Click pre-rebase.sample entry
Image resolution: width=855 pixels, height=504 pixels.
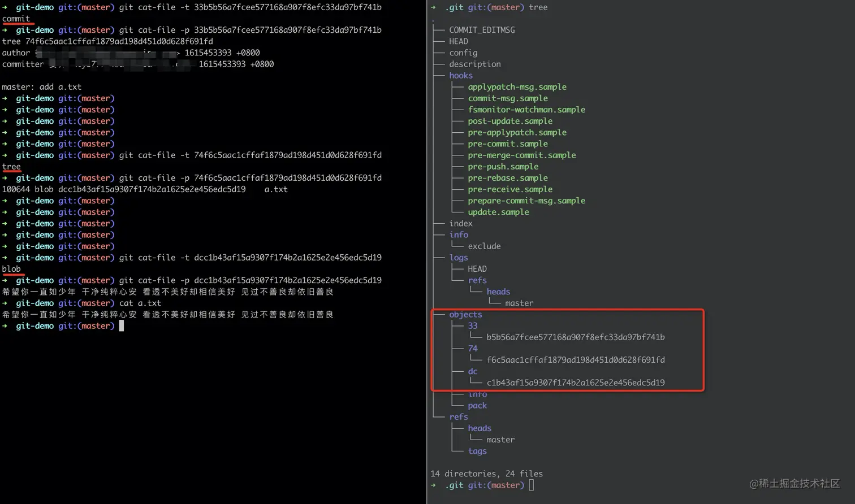[x=508, y=178]
